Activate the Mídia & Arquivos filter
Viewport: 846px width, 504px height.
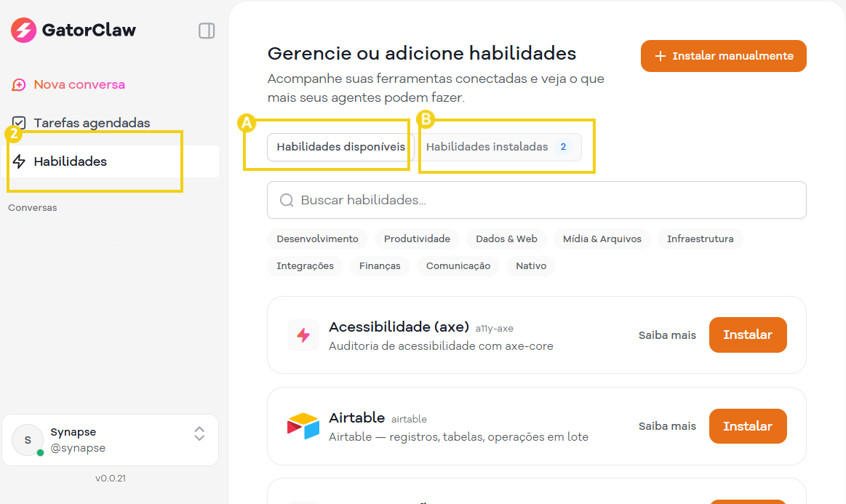pyautogui.click(x=602, y=238)
